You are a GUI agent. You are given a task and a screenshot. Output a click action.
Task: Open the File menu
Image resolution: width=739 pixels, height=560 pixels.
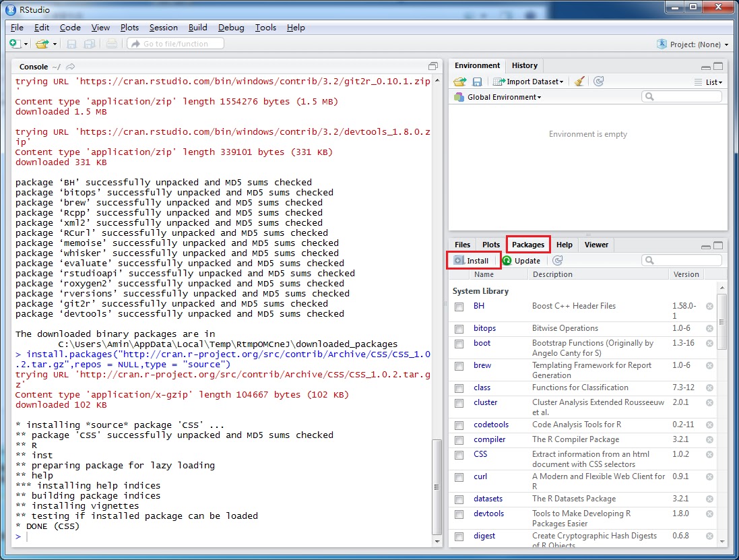[17, 28]
